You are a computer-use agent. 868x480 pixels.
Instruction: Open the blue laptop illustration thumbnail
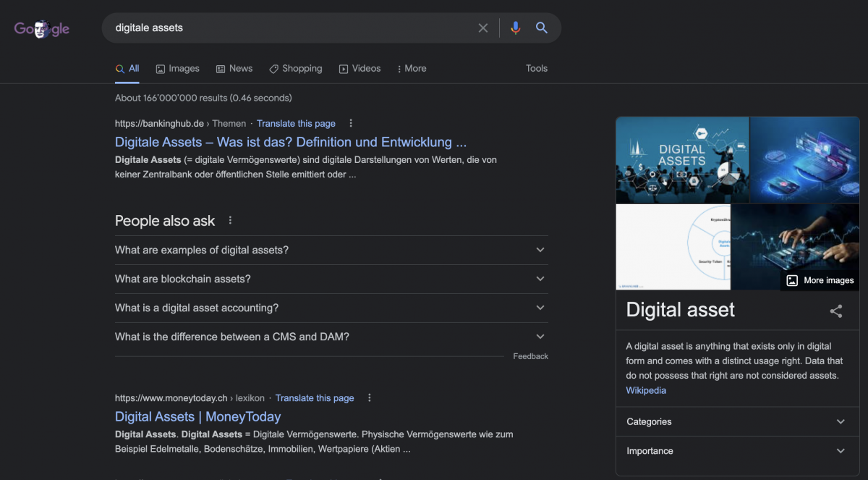804,159
